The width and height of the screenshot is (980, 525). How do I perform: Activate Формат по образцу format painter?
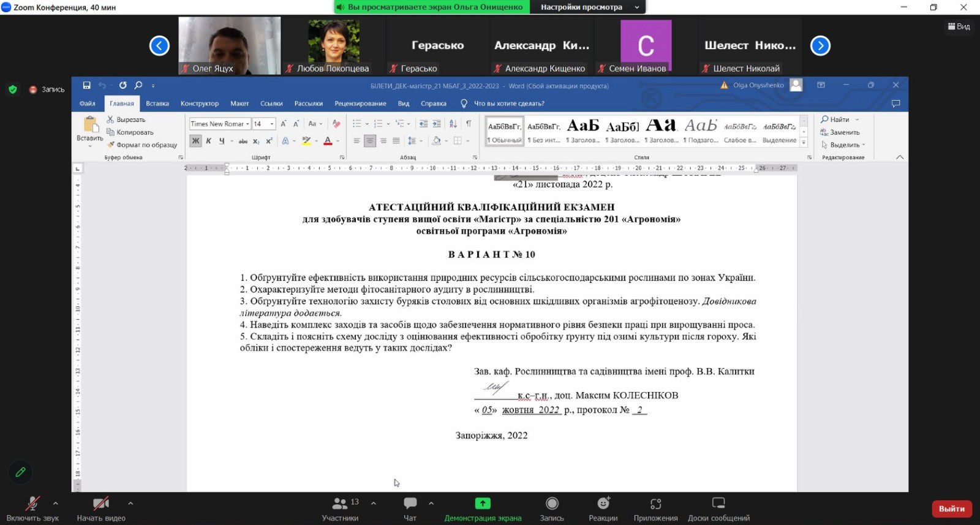tap(142, 145)
